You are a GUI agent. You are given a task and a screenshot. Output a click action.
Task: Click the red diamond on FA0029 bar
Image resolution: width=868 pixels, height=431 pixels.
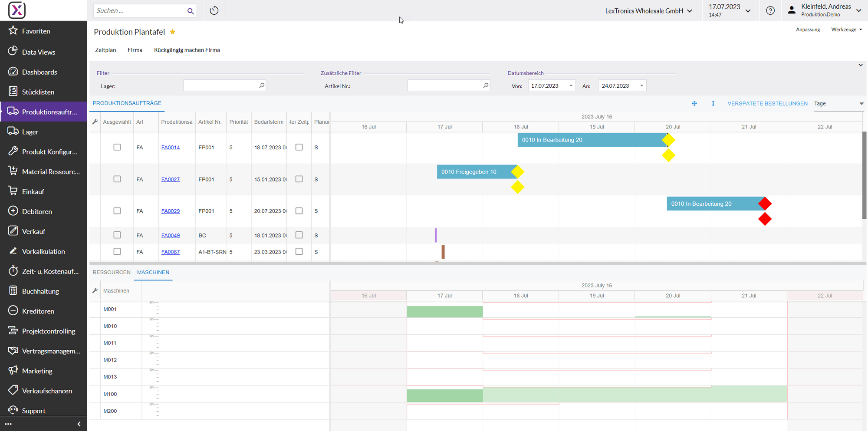click(x=765, y=204)
